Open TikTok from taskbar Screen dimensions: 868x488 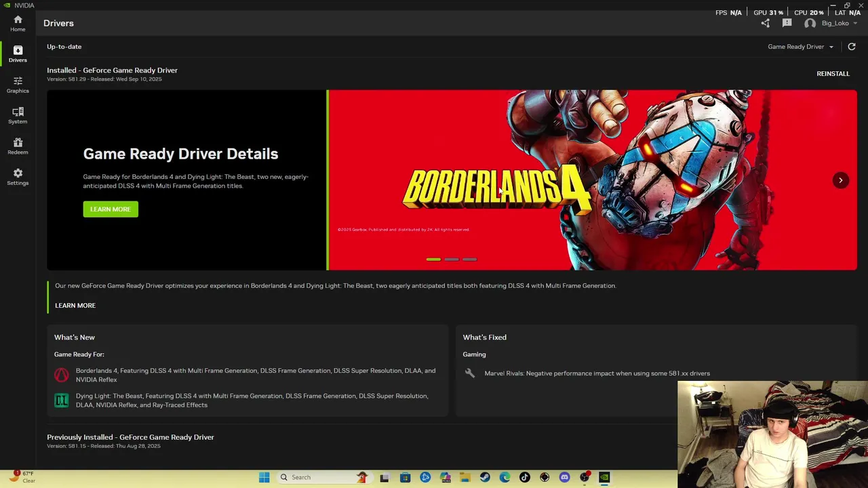coord(524,477)
